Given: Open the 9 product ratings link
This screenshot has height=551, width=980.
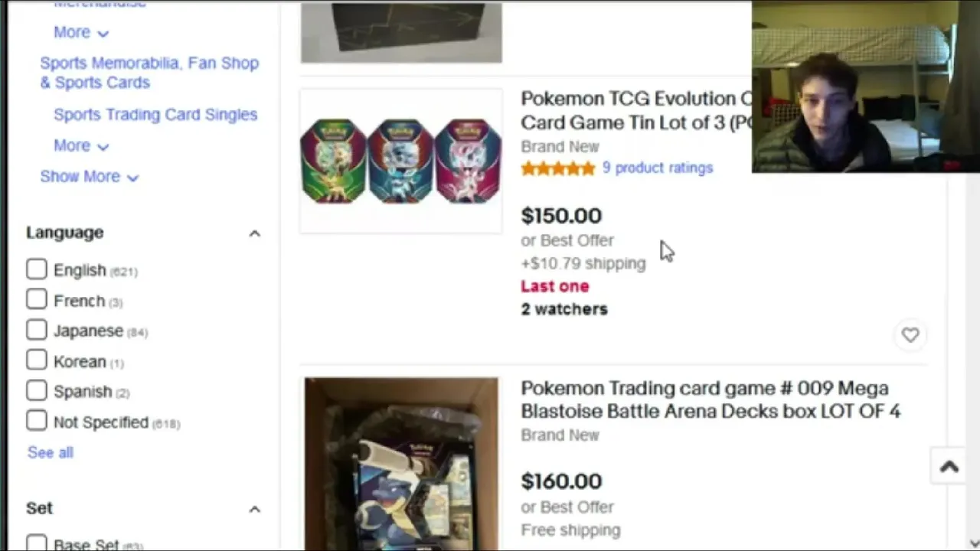Looking at the screenshot, I should tap(657, 168).
